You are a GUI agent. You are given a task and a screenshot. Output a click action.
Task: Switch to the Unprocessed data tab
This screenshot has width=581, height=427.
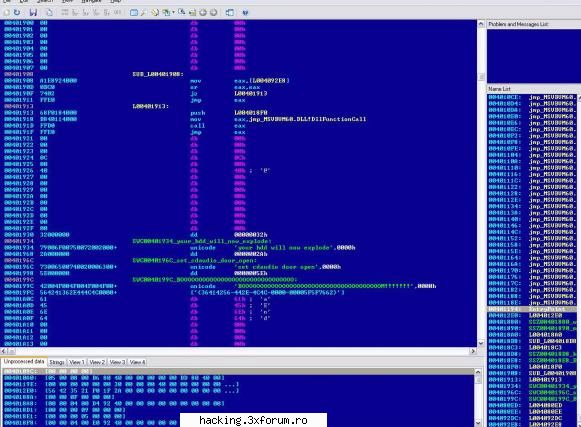(24, 361)
